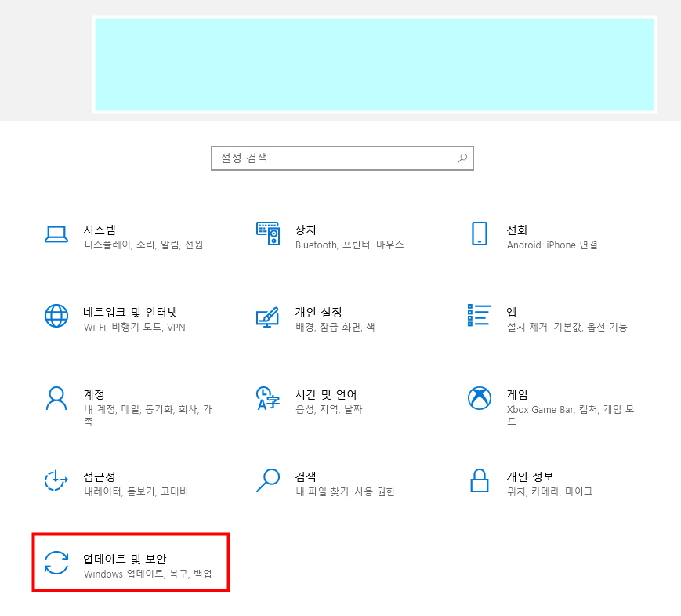681x616 pixels.
Task: Click the 앱 list icon
Action: tap(480, 315)
